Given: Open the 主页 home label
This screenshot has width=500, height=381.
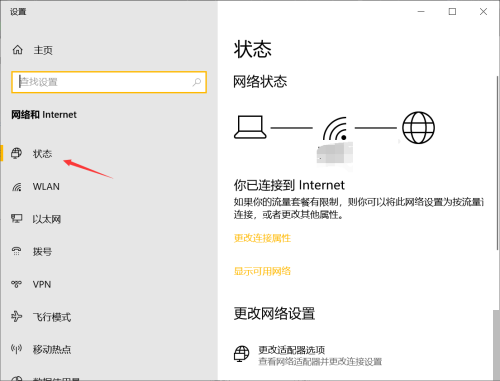Looking at the screenshot, I should 43,50.
